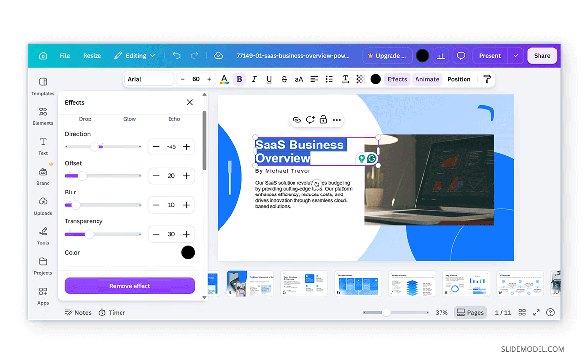588x364 pixels.
Task: Open the Animate options
Action: [x=427, y=79]
